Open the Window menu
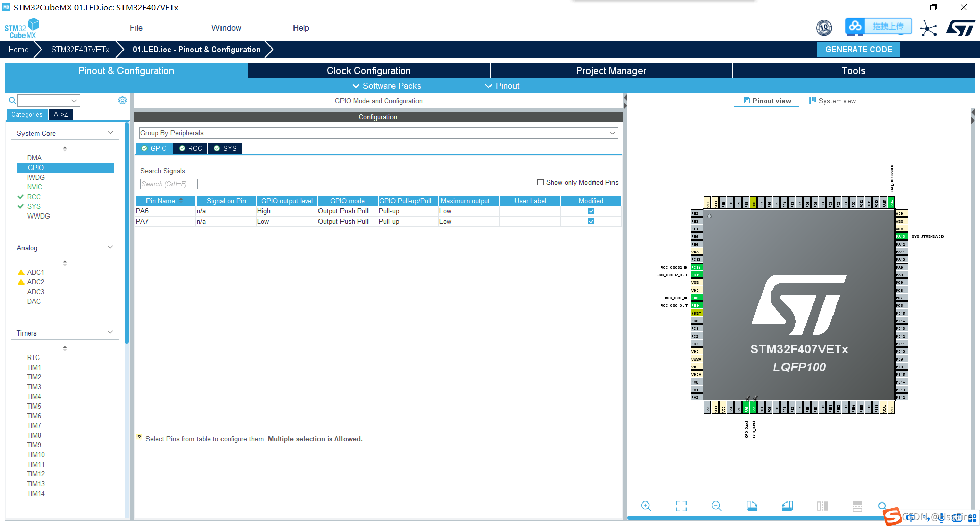 [226, 28]
